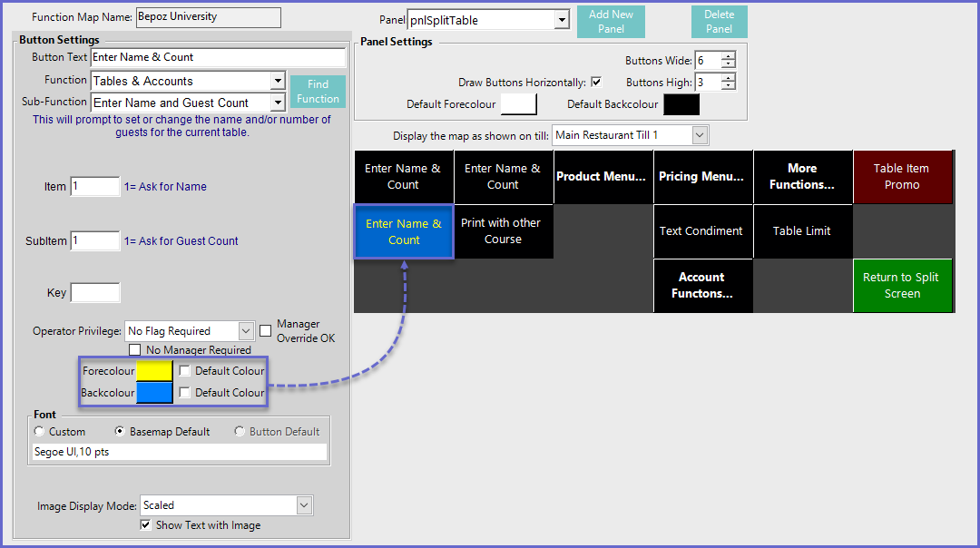
Task: Click the Item value field
Action: pyautogui.click(x=95, y=186)
